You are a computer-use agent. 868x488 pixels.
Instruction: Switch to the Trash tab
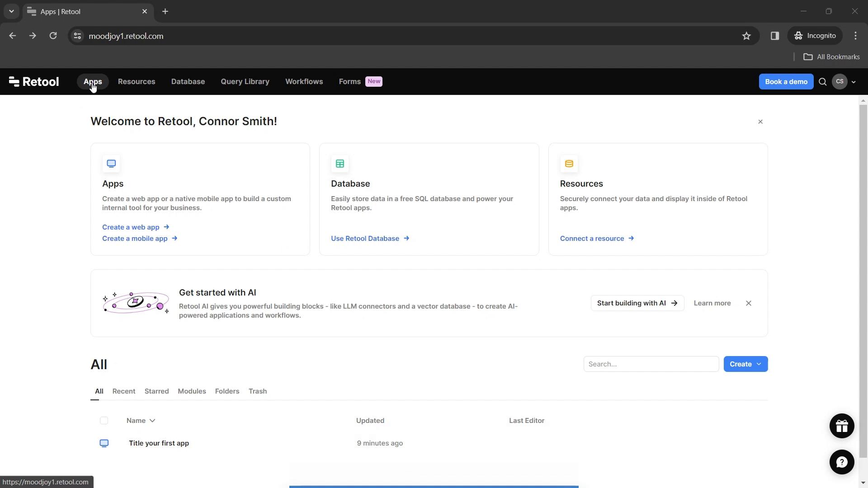tap(258, 391)
